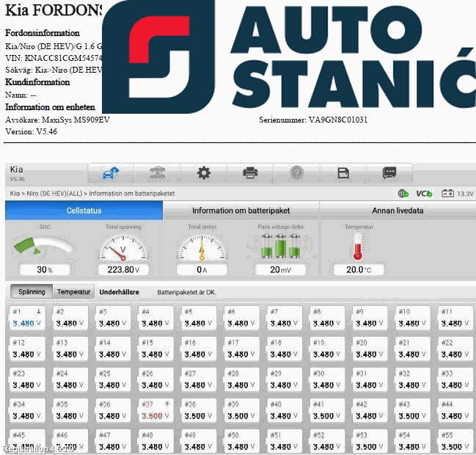Viewport: 476px width, 455px height.
Task: Select cell #17 voltage card
Action: pos(241,349)
